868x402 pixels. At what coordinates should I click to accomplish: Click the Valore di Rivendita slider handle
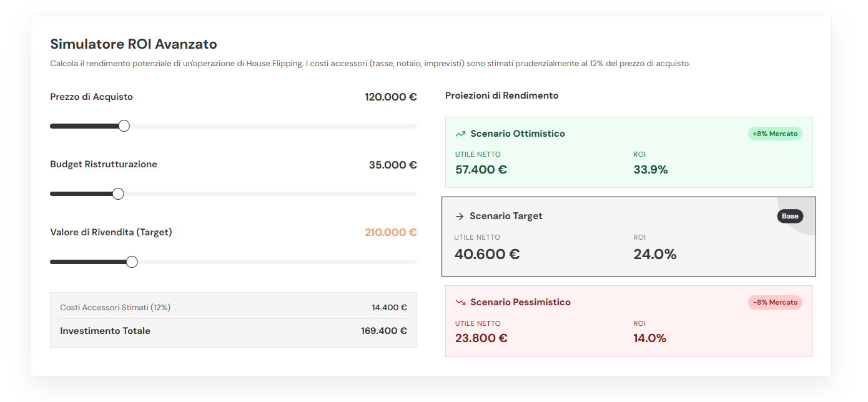click(132, 262)
